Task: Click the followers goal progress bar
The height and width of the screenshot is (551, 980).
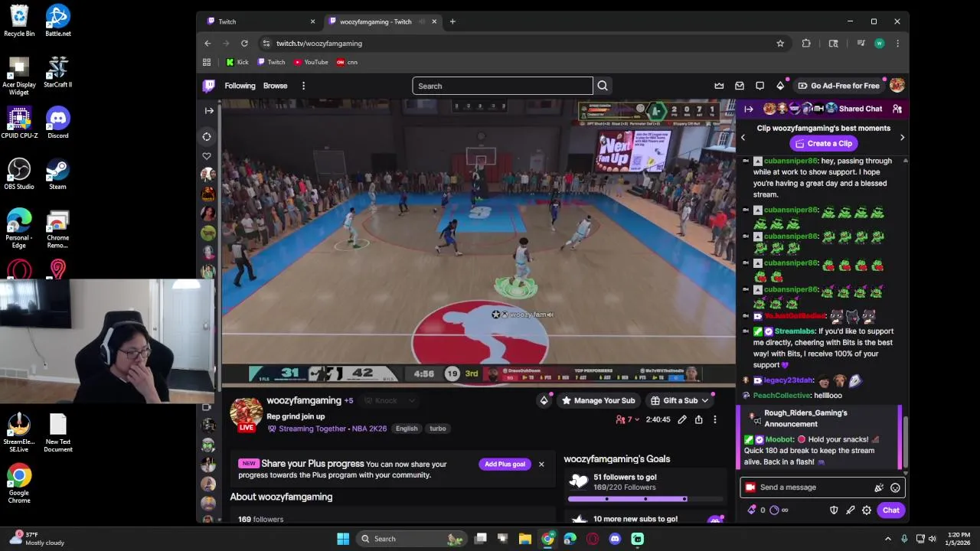Action: 647,499
